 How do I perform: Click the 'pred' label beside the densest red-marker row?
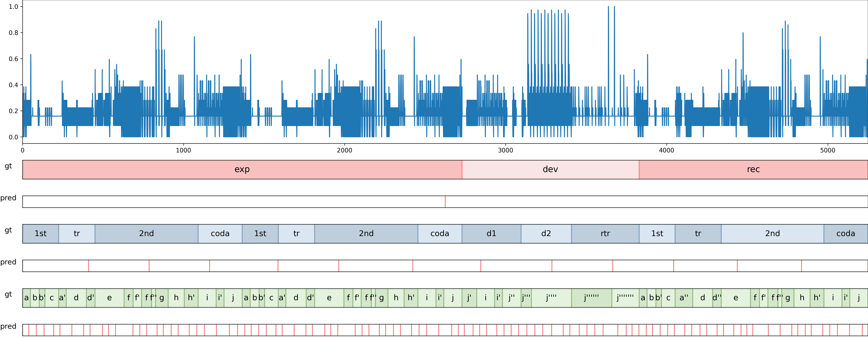click(8, 326)
